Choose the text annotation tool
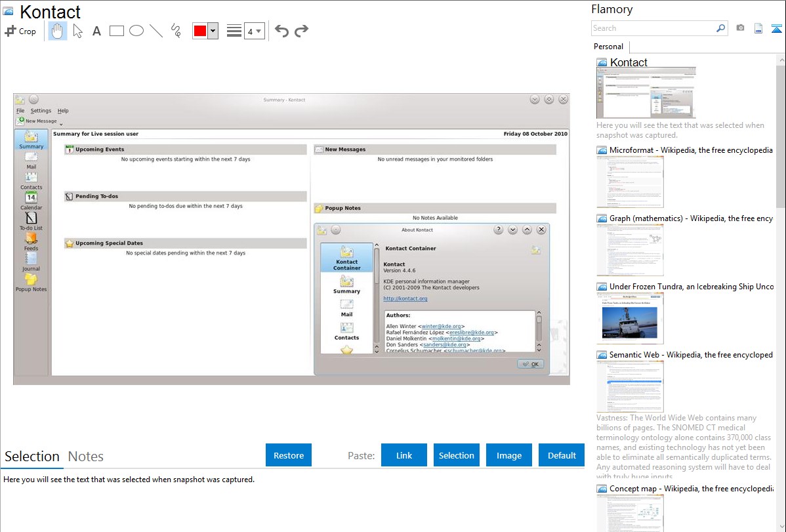This screenshot has width=786, height=532. [x=96, y=31]
